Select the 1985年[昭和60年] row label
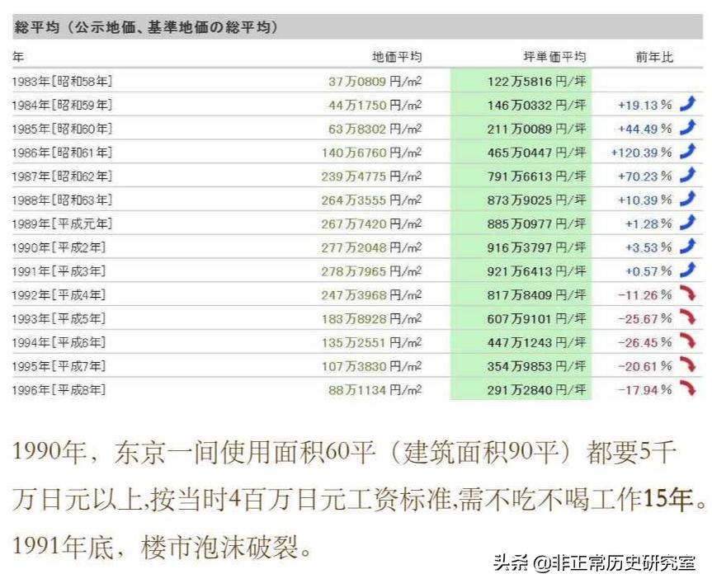The width and height of the screenshot is (712, 588). 62,129
